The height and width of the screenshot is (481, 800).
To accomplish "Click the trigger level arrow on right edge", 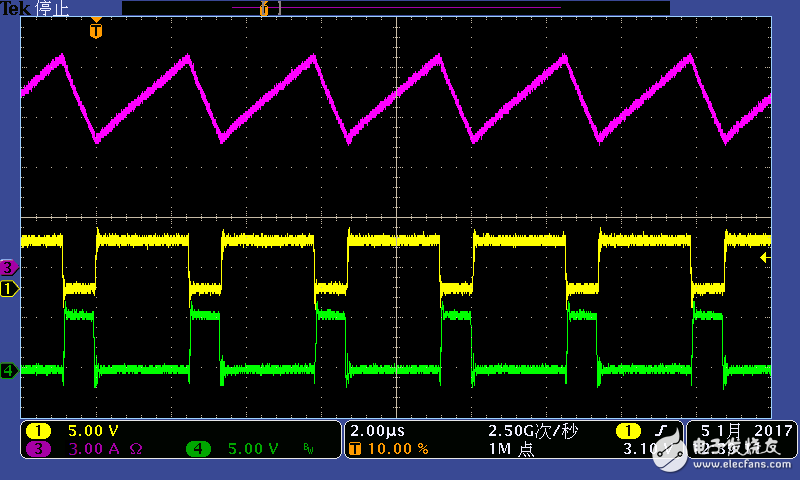I will (764, 258).
